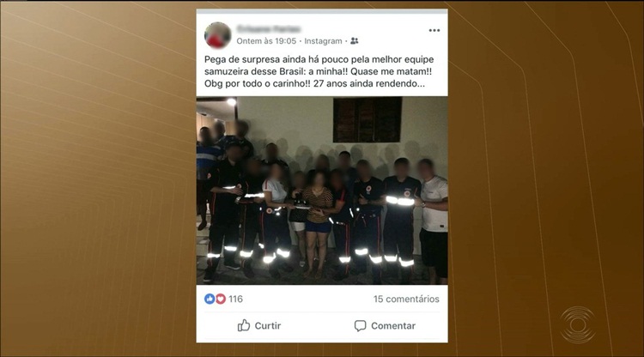Viewport: 644px width, 357px height.
Task: Click the blue thumbs-up reaction icon
Action: point(210,299)
